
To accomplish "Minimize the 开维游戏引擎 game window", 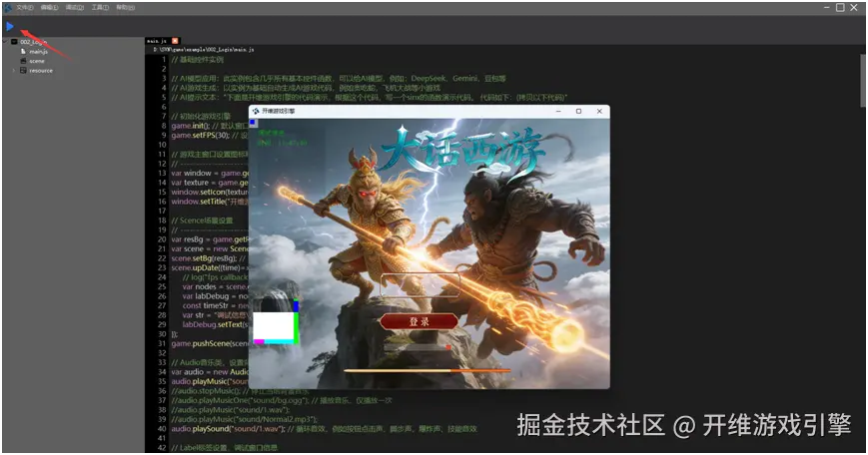I will pos(558,111).
